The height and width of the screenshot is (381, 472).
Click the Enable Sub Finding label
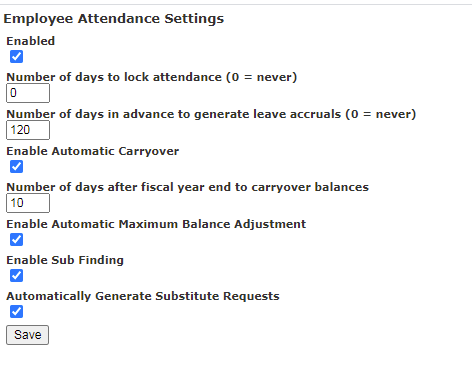coord(65,260)
